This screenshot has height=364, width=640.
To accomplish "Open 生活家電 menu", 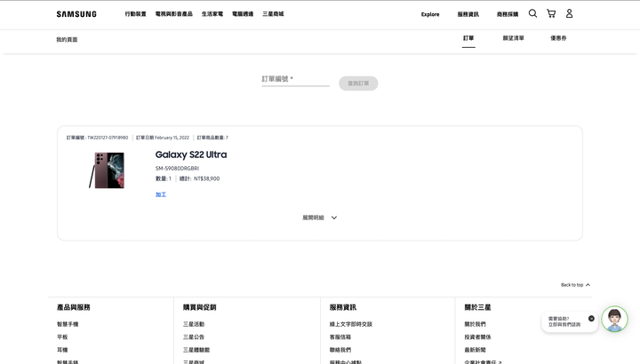I will [x=212, y=14].
